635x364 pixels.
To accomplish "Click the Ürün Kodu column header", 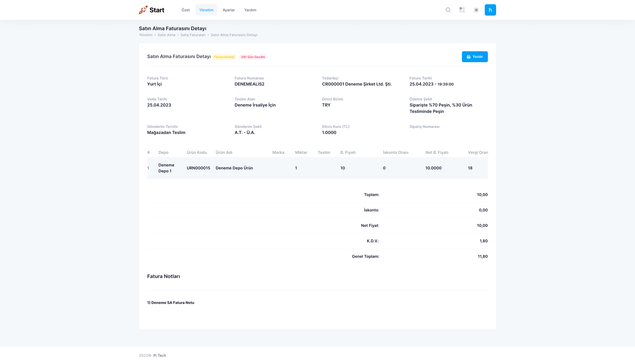I will [x=197, y=153].
